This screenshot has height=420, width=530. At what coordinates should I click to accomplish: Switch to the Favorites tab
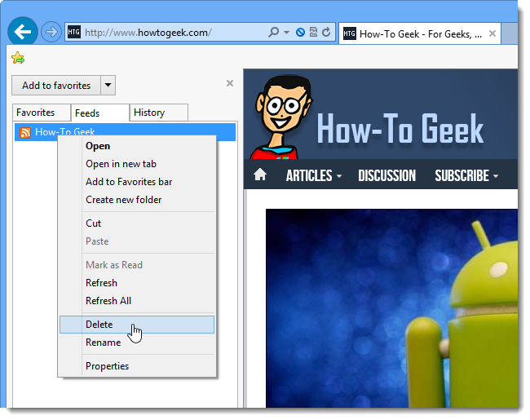[x=42, y=113]
